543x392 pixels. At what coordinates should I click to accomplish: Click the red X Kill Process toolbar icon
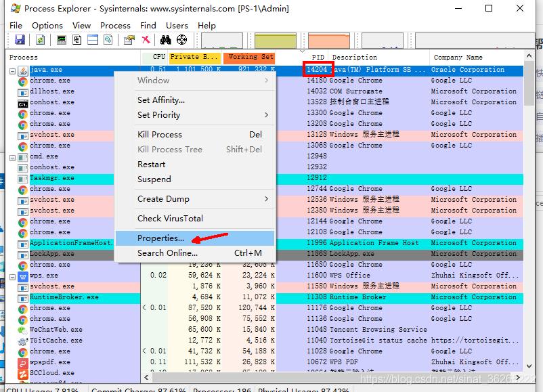(x=146, y=40)
